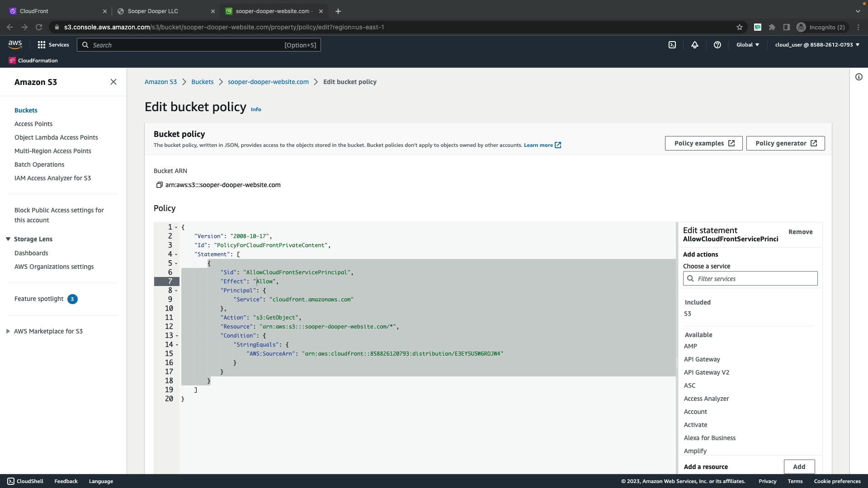
Task: Close the Amazon S3 side navigation
Action: [x=113, y=82]
